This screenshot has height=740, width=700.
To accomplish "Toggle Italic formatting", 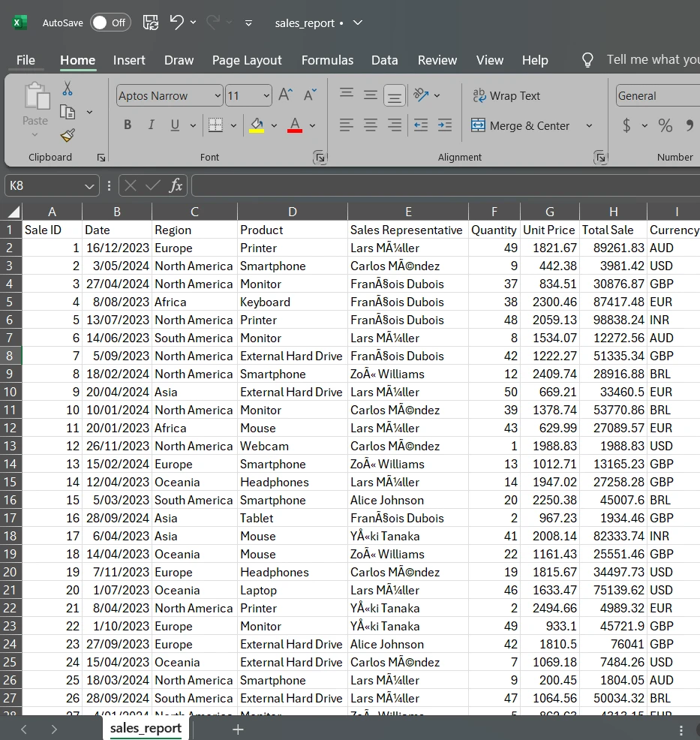I will point(151,125).
